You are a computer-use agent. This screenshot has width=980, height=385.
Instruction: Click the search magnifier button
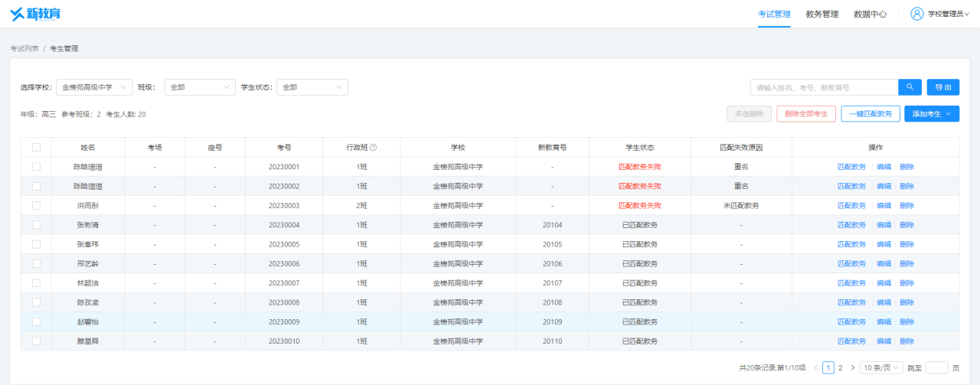tap(910, 87)
